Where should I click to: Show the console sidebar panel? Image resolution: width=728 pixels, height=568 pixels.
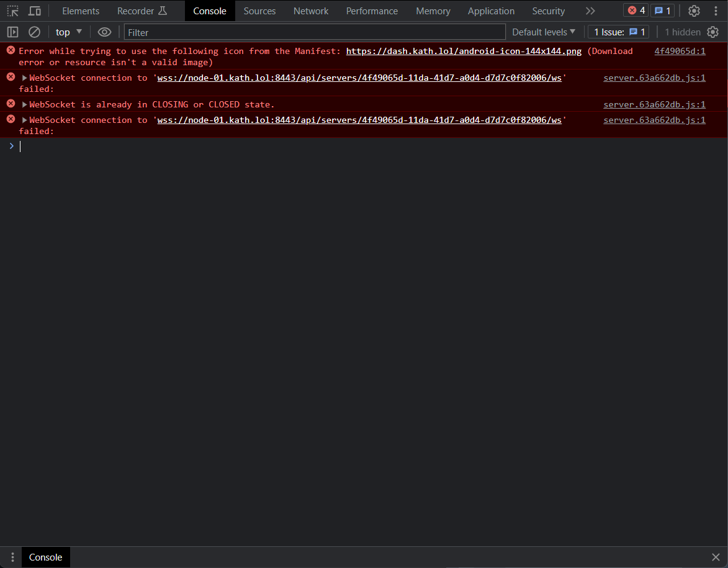tap(12, 32)
